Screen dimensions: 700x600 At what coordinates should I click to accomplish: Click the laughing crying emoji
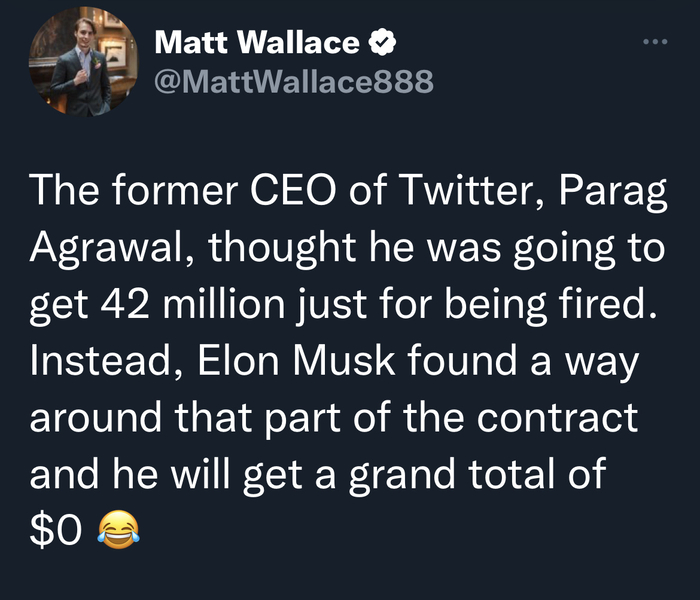click(x=116, y=528)
